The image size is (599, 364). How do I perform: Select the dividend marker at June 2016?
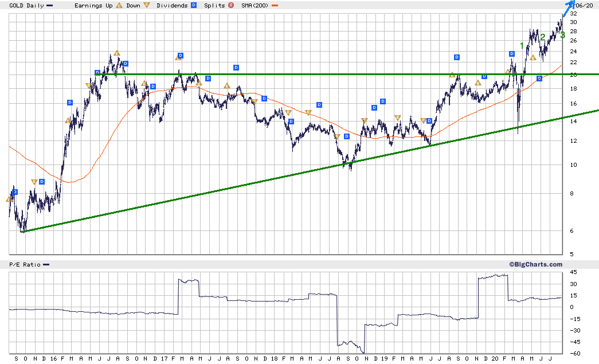[97, 72]
